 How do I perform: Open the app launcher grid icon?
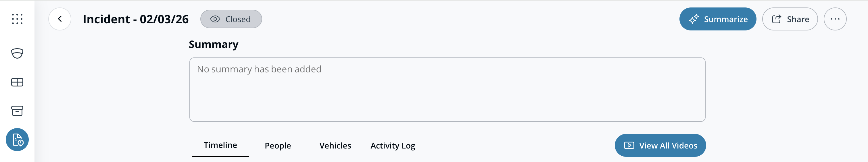point(17,19)
